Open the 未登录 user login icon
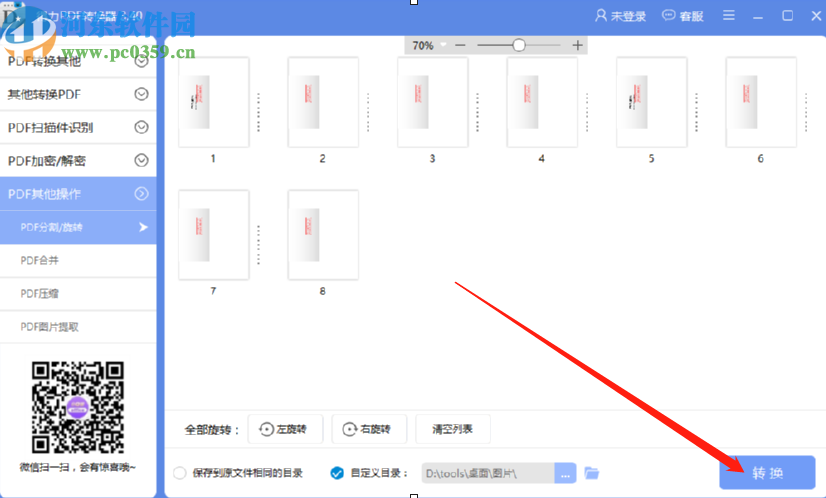826x498 pixels. pyautogui.click(x=620, y=16)
